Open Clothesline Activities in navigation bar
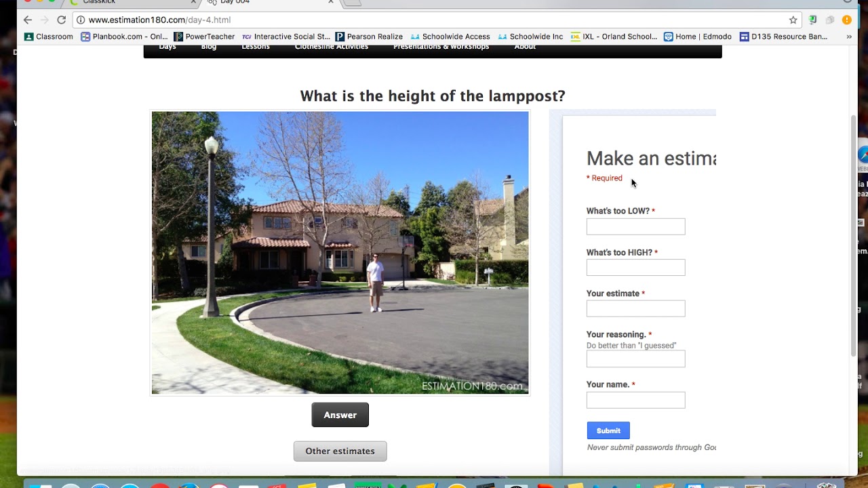The height and width of the screenshot is (488, 868). pos(332,47)
